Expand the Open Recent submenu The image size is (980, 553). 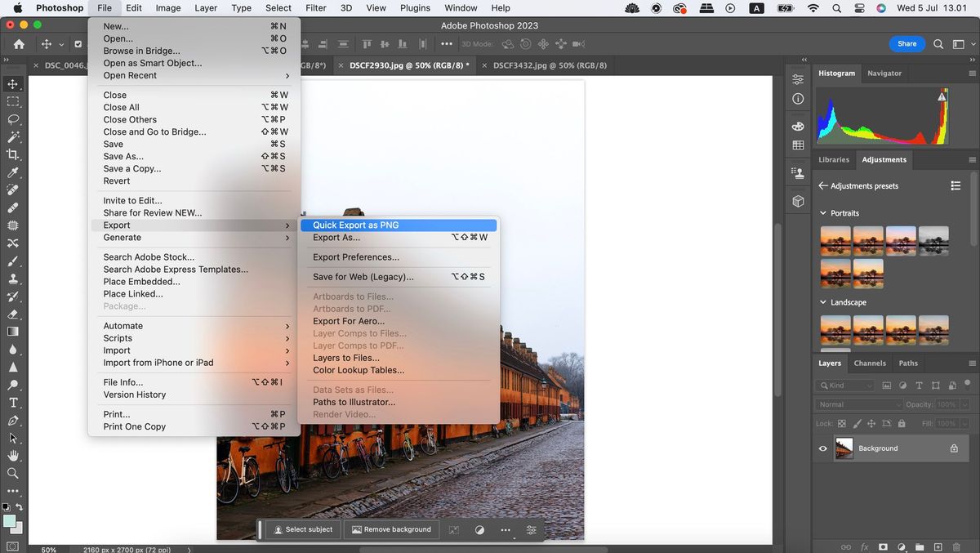tap(194, 75)
